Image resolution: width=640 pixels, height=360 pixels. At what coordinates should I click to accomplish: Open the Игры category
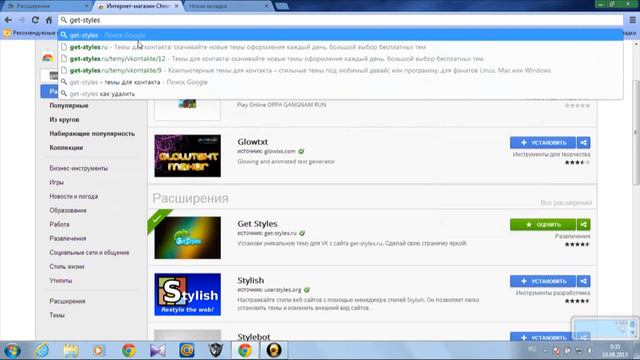click(x=56, y=182)
